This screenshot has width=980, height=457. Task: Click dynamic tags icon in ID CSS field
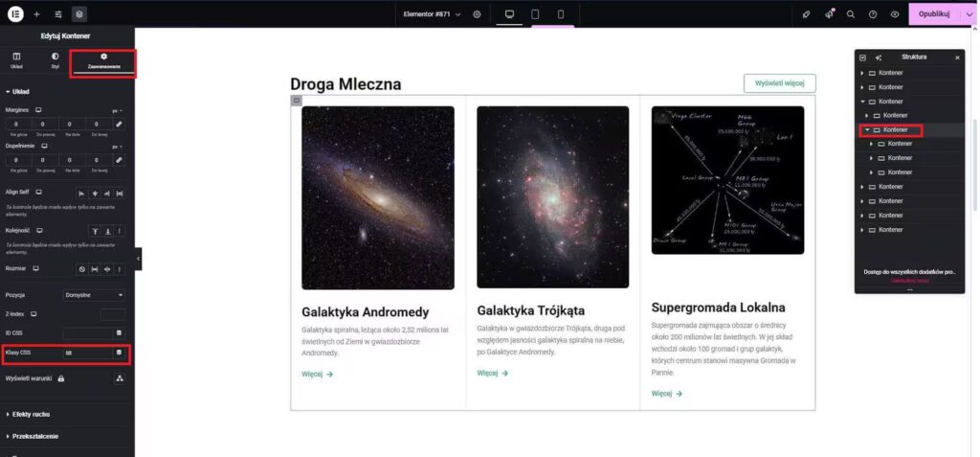coord(120,333)
